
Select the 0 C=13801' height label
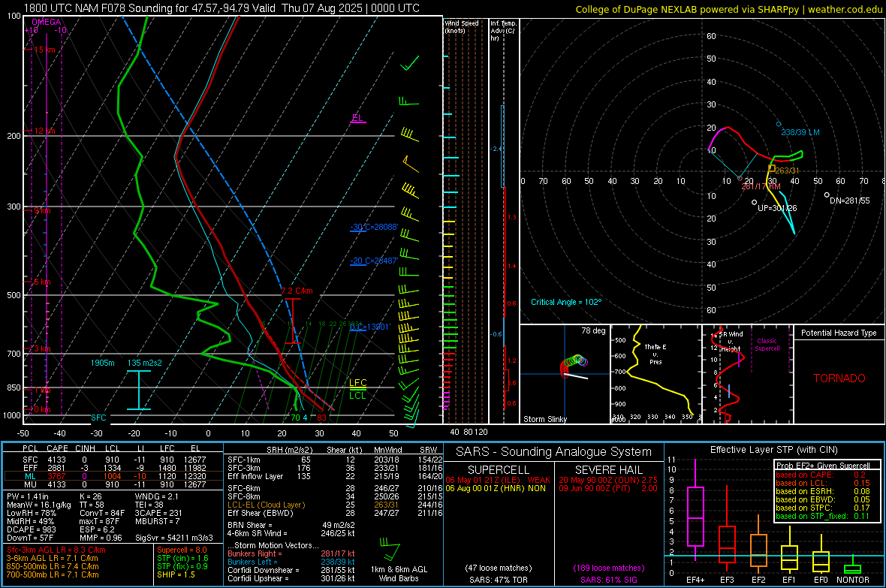pos(370,327)
